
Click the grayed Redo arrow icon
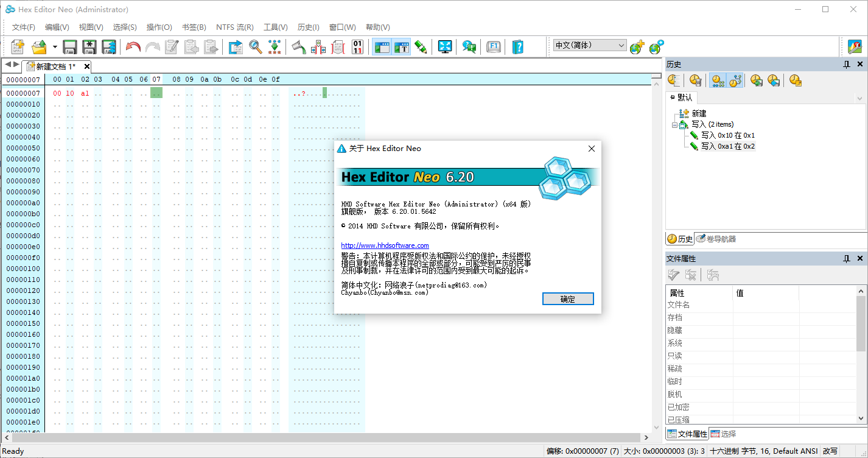[x=152, y=47]
